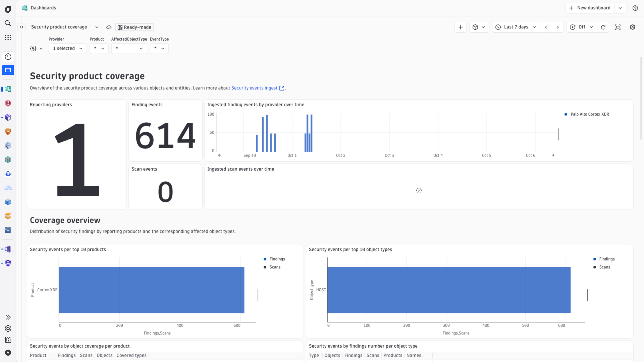Click the cloud sync status icon

109,27
